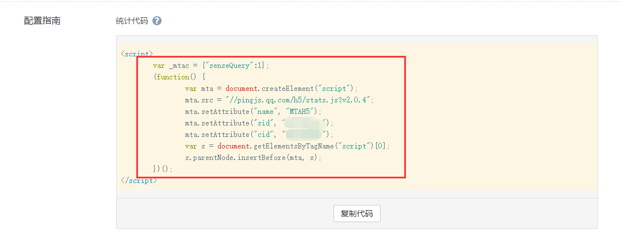Click the mta.src pingjs.qq.com URL line
Image resolution: width=644 pixels, height=240 pixels.
[279, 100]
